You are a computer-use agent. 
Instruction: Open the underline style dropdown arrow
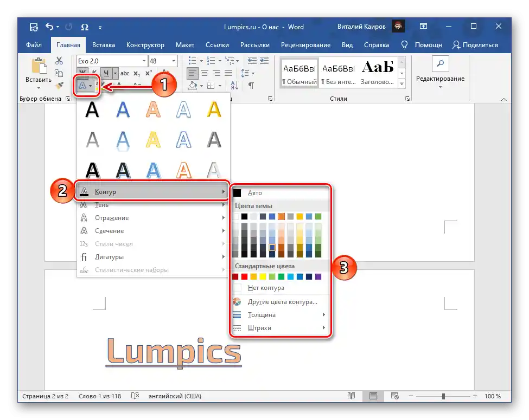(115, 73)
